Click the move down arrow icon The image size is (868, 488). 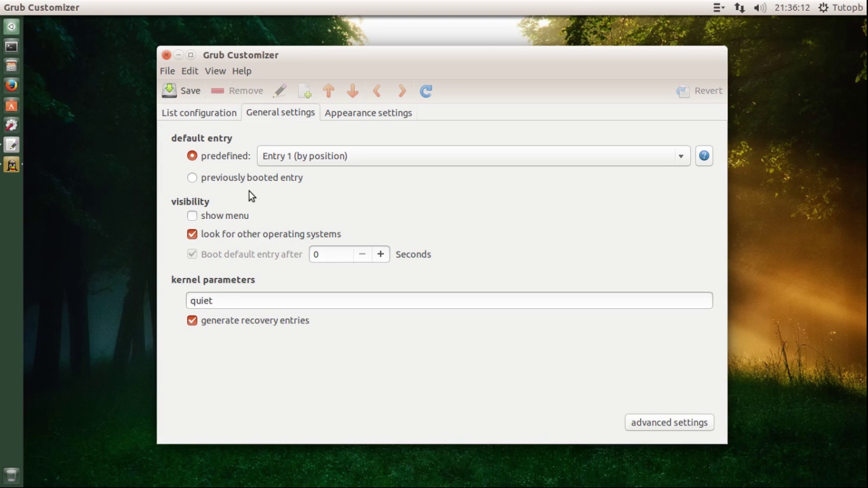(x=353, y=91)
